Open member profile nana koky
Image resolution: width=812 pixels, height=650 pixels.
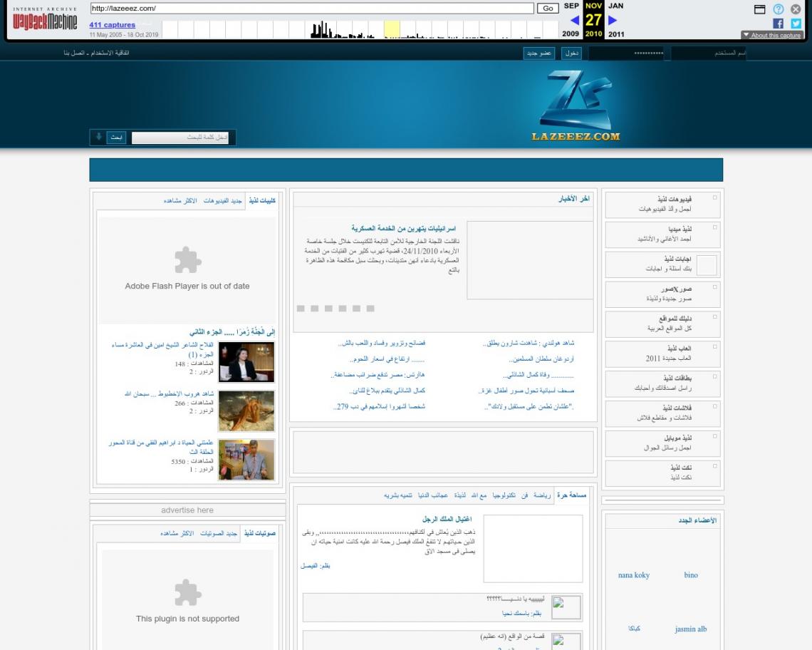(x=633, y=575)
